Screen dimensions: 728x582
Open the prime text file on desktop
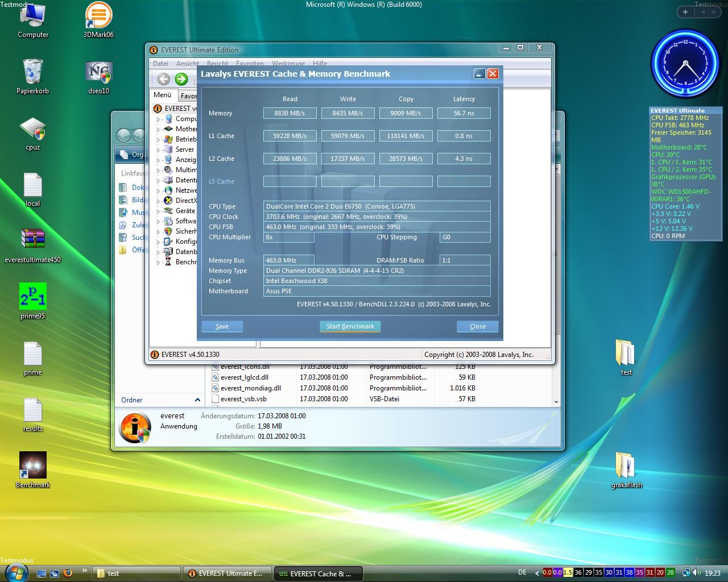point(32,358)
